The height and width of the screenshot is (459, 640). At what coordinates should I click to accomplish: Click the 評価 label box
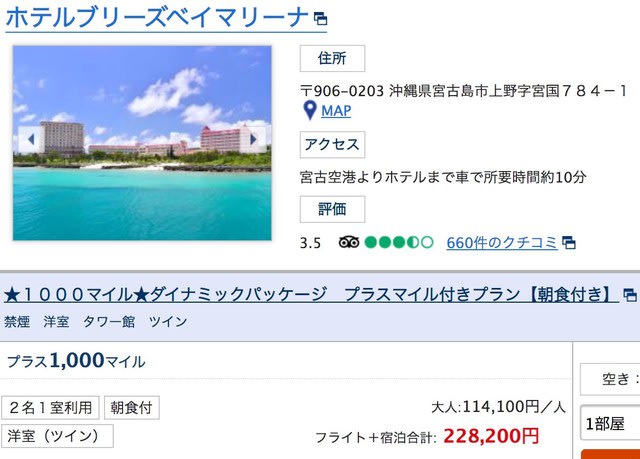click(332, 209)
